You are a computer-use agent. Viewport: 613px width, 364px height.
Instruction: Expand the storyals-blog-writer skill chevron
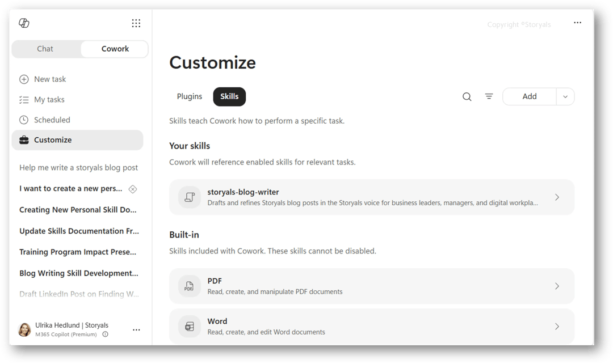click(557, 197)
